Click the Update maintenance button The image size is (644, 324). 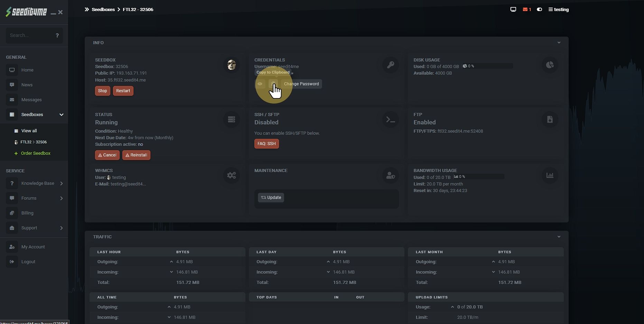coord(271,198)
